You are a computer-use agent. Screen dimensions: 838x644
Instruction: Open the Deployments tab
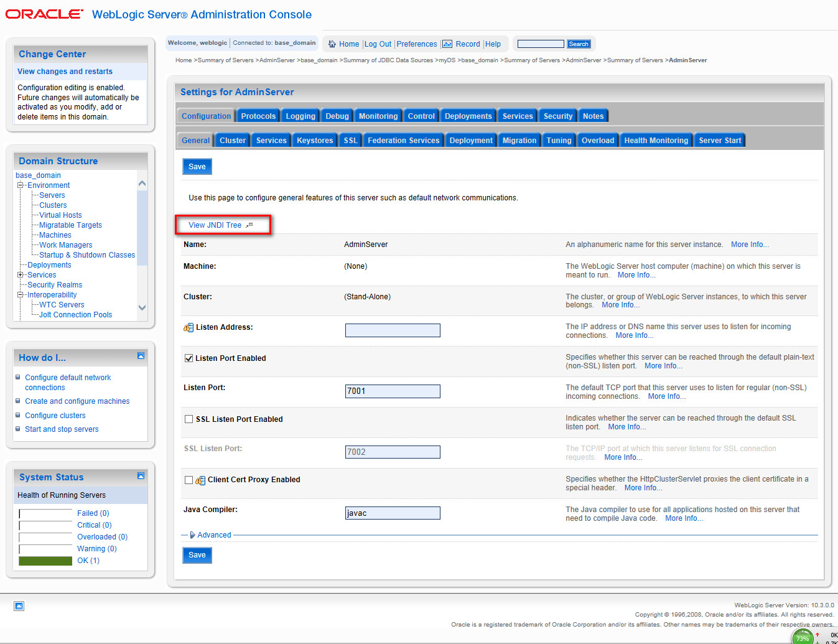click(x=468, y=116)
